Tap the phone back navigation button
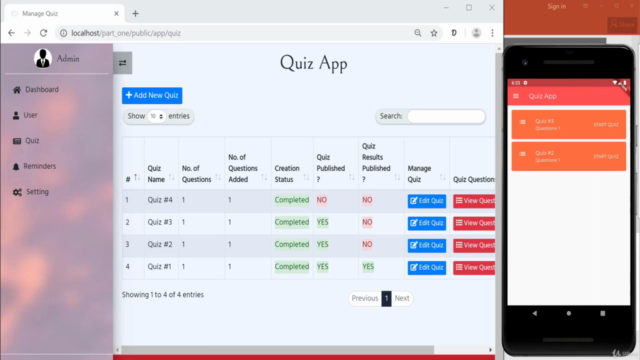The image size is (640, 360). pos(535,313)
